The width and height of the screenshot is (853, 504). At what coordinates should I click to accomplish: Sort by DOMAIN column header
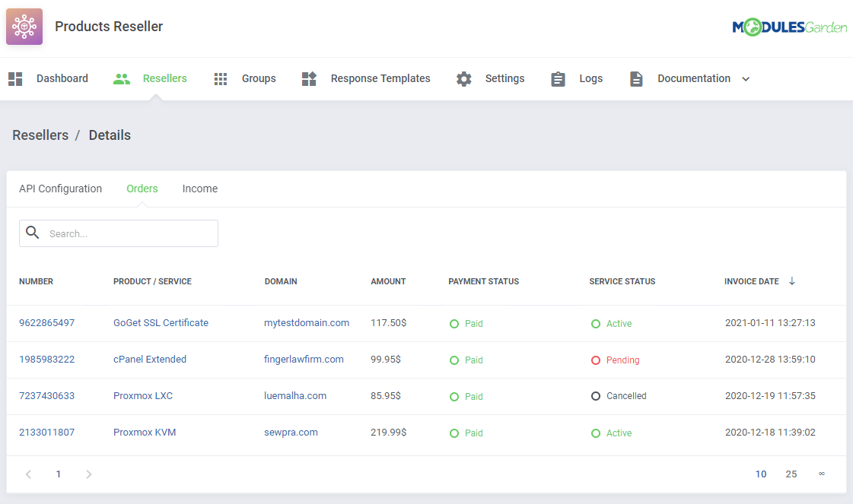(281, 281)
